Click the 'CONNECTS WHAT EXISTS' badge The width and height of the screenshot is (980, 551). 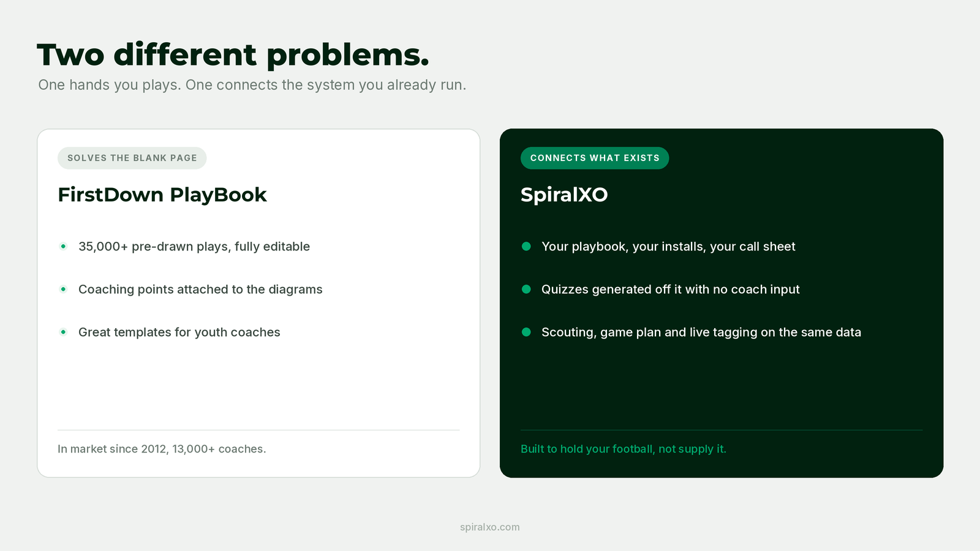[x=595, y=158]
